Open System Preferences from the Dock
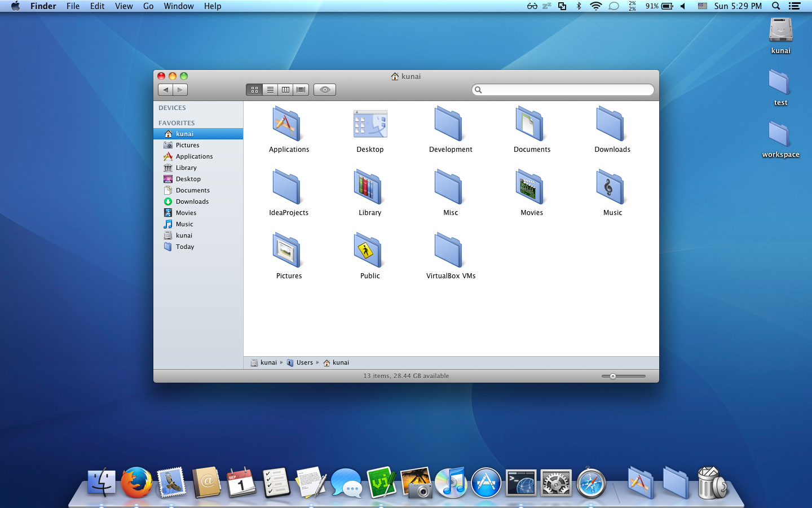The image size is (812, 508). coord(556,483)
